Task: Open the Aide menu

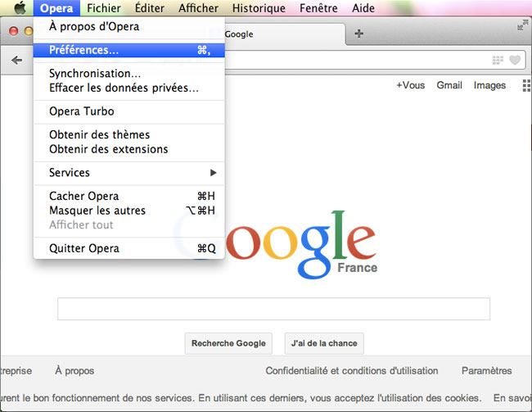Action: pyautogui.click(x=363, y=8)
